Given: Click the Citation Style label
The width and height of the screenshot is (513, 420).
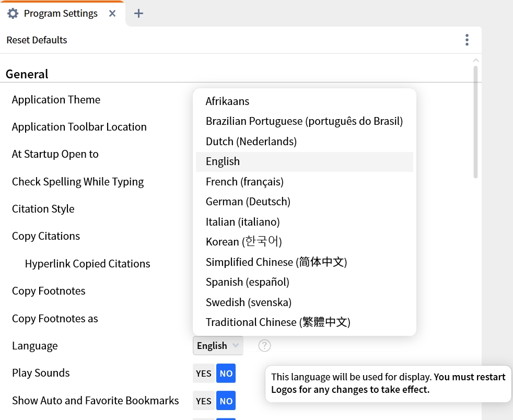Looking at the screenshot, I should tap(43, 209).
